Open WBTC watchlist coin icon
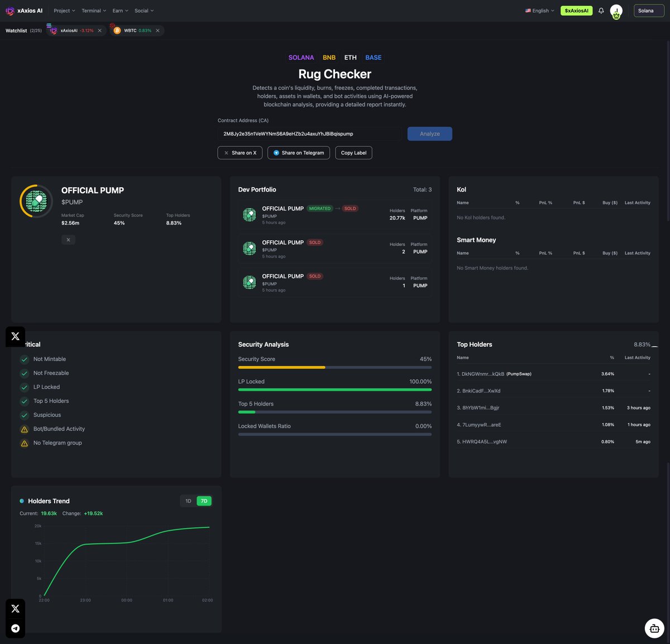Screen dimensions: 670x644 (x=117, y=30)
